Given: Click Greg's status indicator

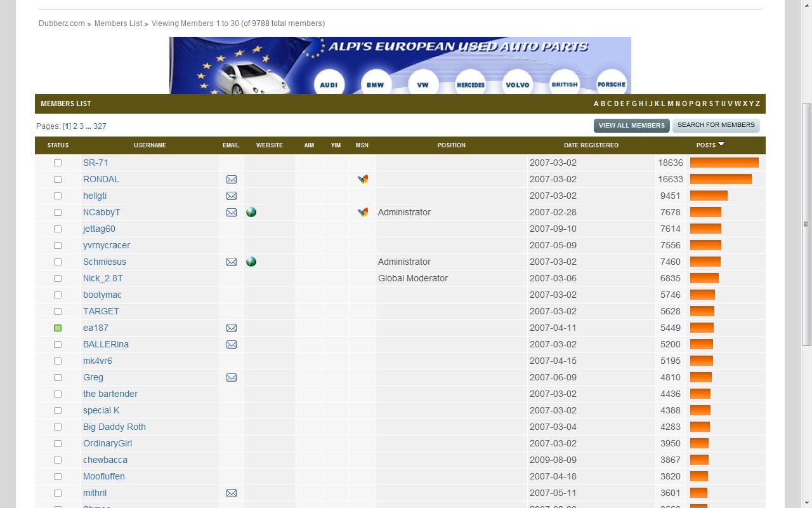Looking at the screenshot, I should coord(58,378).
